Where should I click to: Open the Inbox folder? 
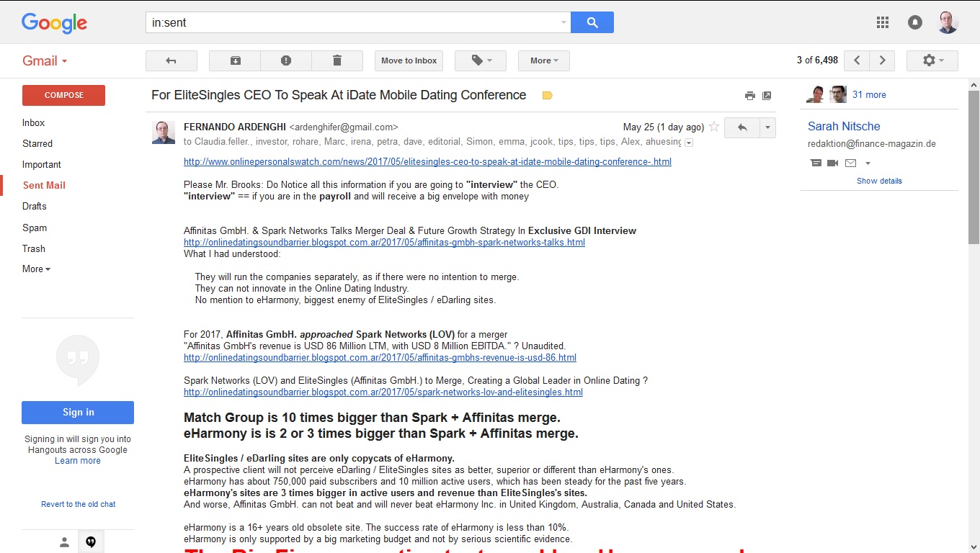(33, 122)
